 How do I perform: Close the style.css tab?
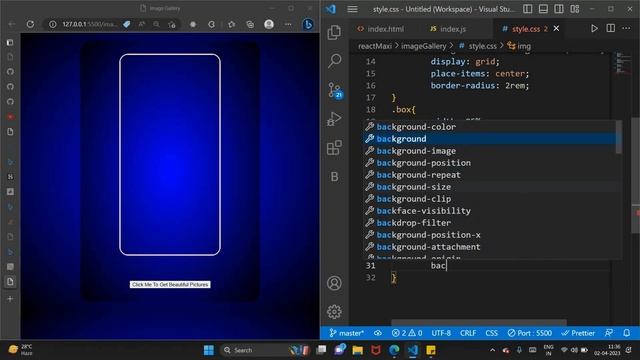pyautogui.click(x=556, y=29)
